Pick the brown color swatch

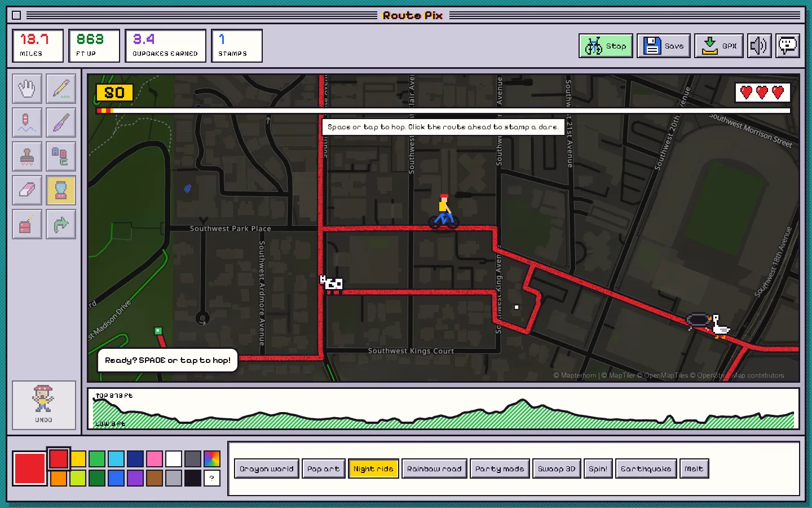tap(155, 478)
